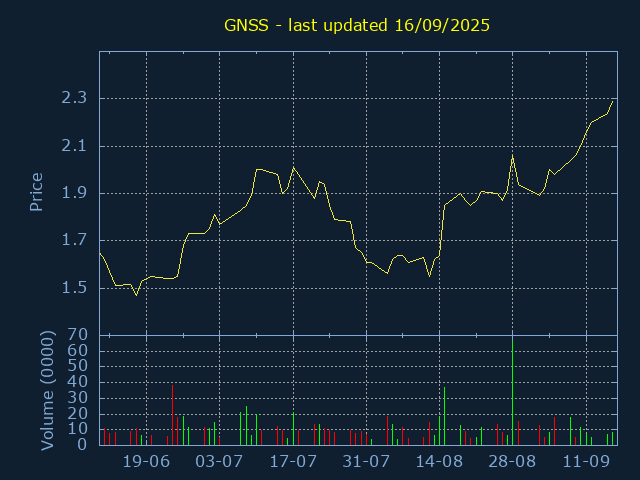The width and height of the screenshot is (640, 480).
Task: Click the 03-07 date label
Action: pos(219,462)
